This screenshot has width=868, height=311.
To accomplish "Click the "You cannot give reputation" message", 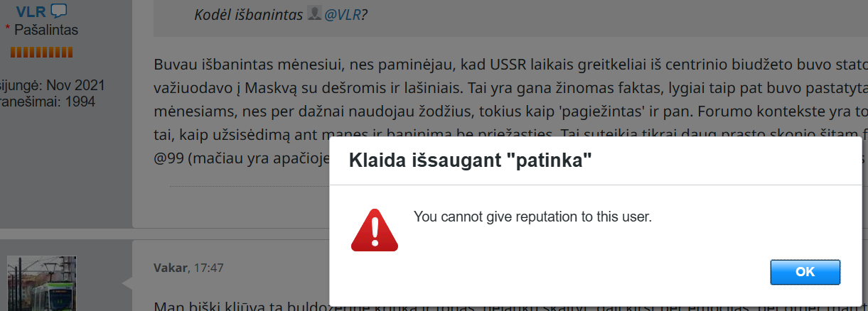I will [532, 216].
